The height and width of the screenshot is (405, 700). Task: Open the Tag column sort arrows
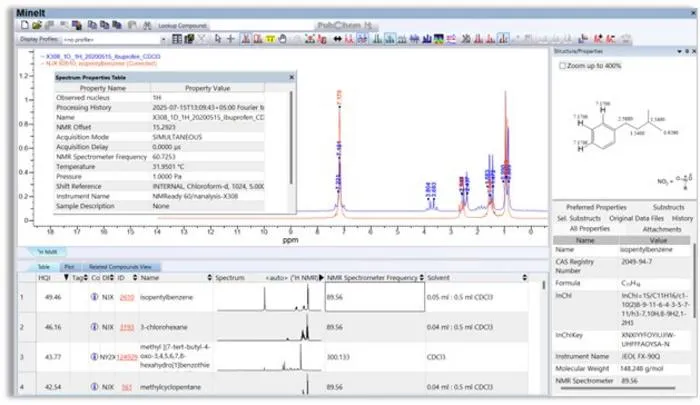coord(86,277)
